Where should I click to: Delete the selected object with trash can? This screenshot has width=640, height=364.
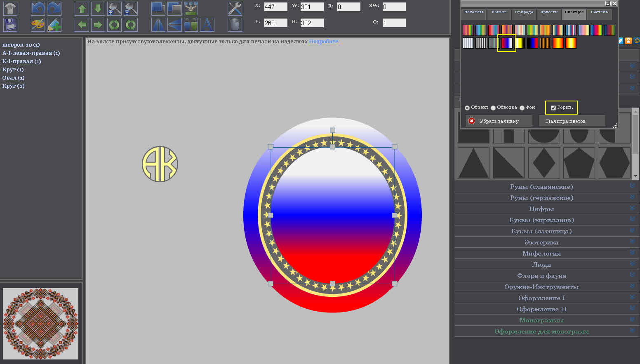[235, 25]
